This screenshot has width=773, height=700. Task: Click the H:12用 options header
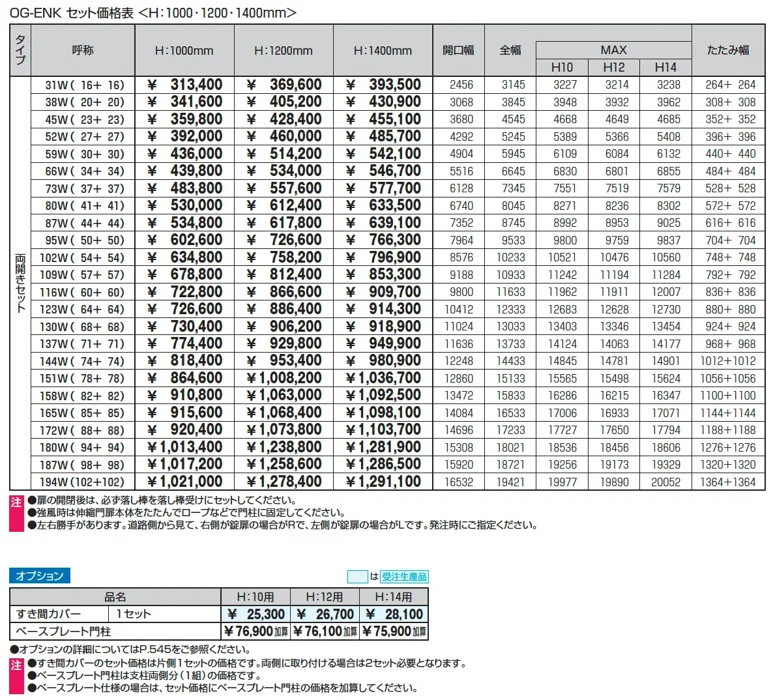coord(325,597)
